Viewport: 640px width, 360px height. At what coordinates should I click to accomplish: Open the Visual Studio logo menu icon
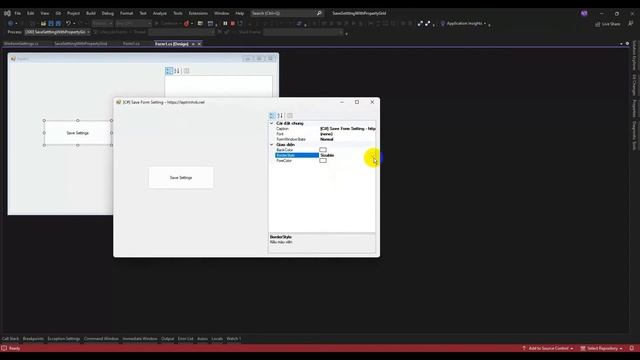(7, 13)
